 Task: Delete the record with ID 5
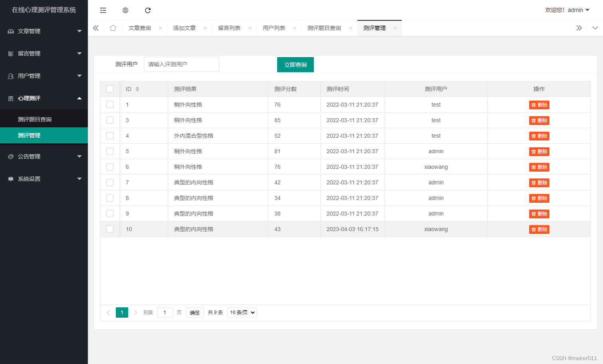click(539, 152)
